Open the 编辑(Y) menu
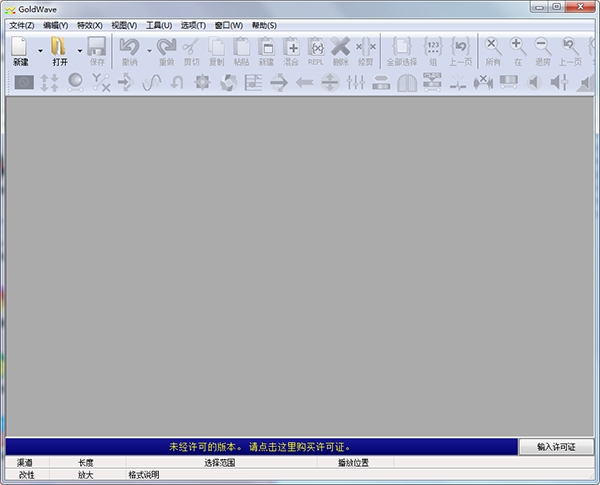600x485 pixels. coord(55,25)
